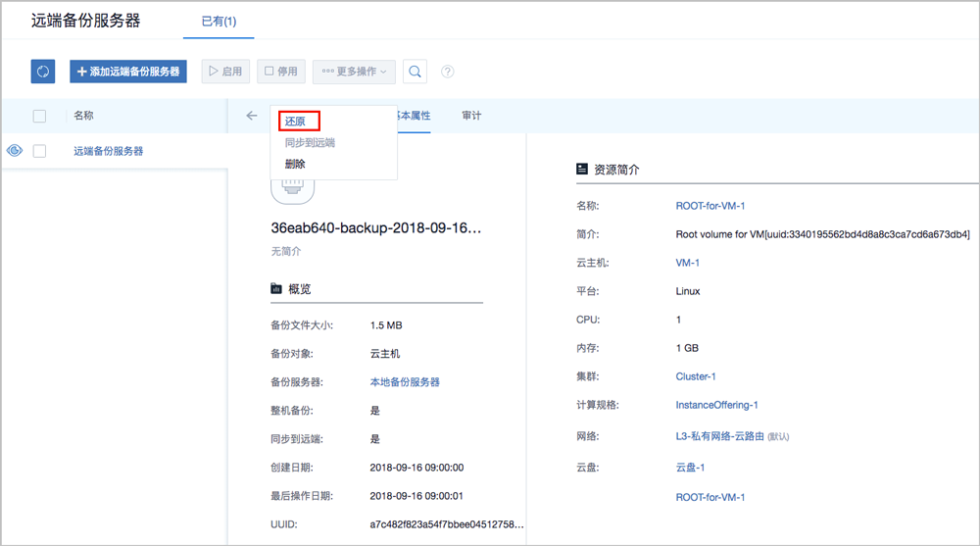Toggle the eye icon beside 远端备份服务器

(x=15, y=150)
